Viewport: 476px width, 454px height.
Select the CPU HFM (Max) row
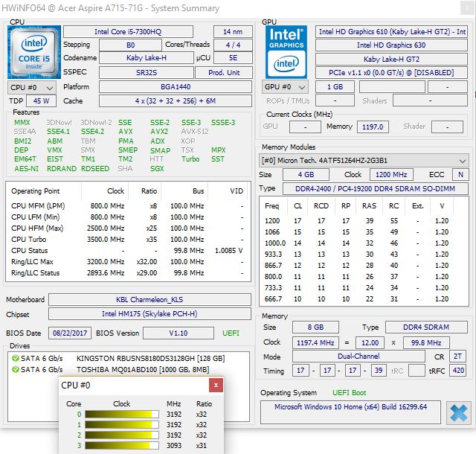click(127, 228)
